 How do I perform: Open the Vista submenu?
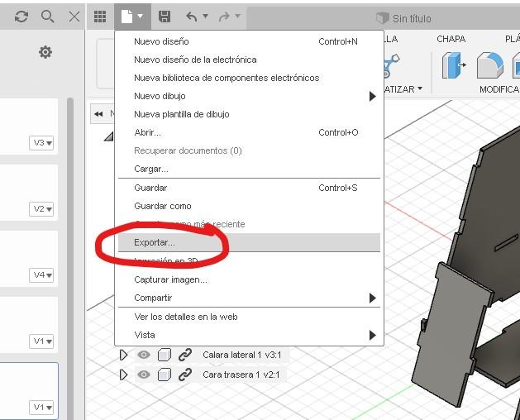coord(249,335)
